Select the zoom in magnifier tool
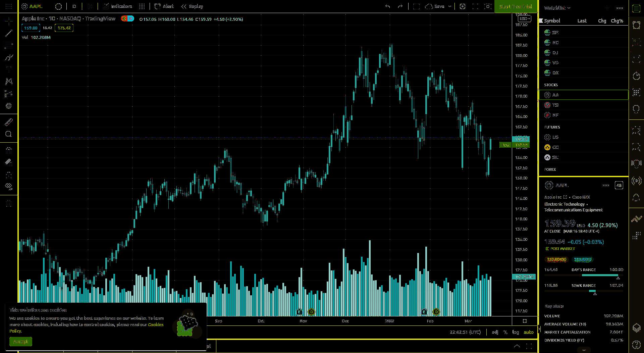The width and height of the screenshot is (644, 353). pos(9,134)
